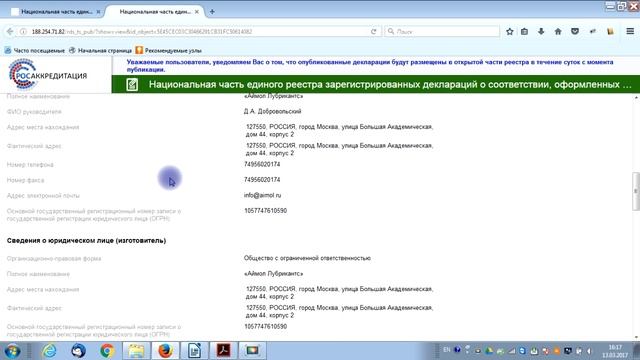Show bookmarks list icon in toolbar
Screen dimensions: 640x360
tap(524, 31)
